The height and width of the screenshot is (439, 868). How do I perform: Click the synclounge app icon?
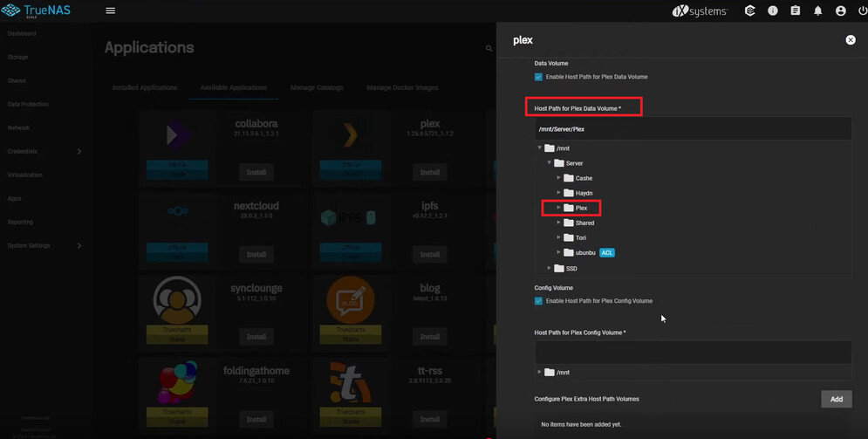[177, 299]
